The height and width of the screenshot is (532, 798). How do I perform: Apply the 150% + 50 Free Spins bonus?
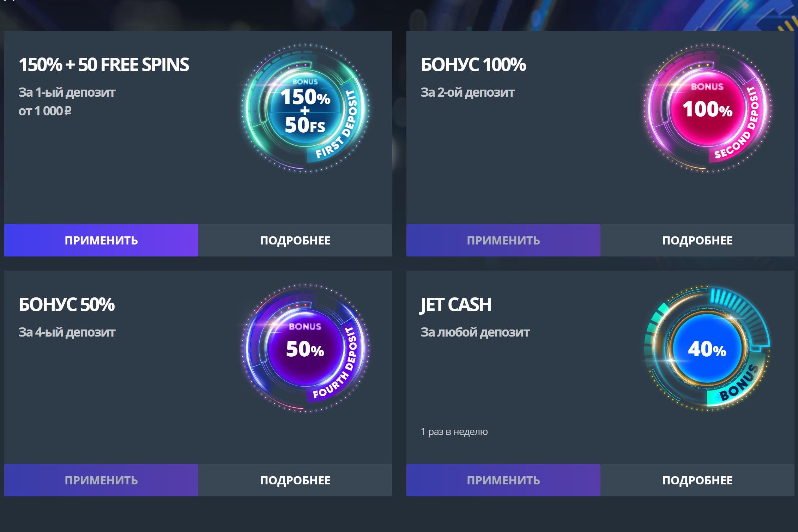pos(101,240)
